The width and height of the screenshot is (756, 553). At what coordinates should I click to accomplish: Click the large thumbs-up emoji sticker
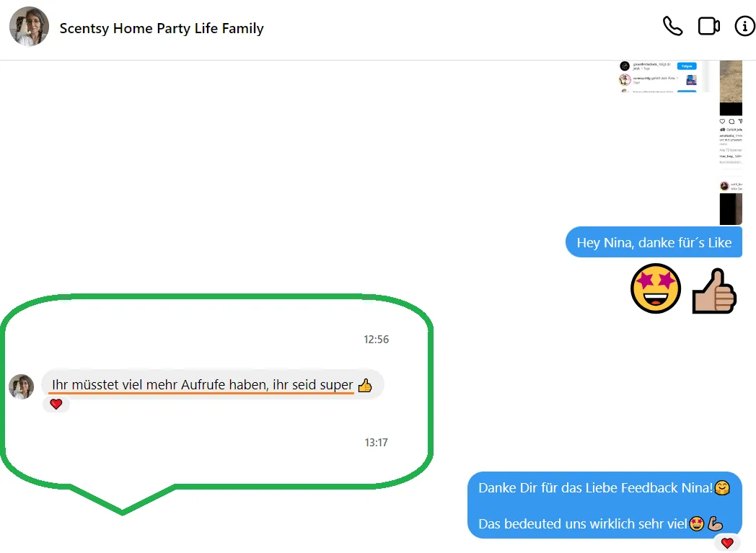[714, 291]
